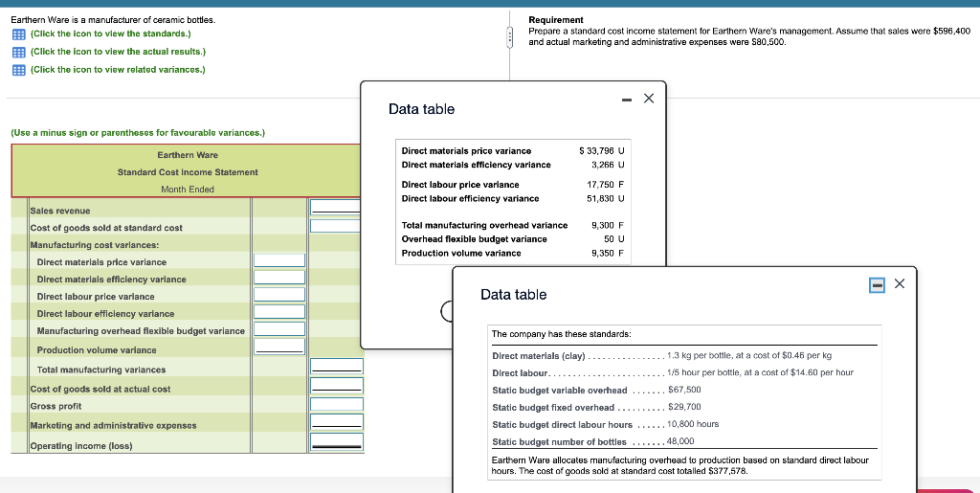
Task: Minimize the standards Data table dialog
Action: [876, 284]
